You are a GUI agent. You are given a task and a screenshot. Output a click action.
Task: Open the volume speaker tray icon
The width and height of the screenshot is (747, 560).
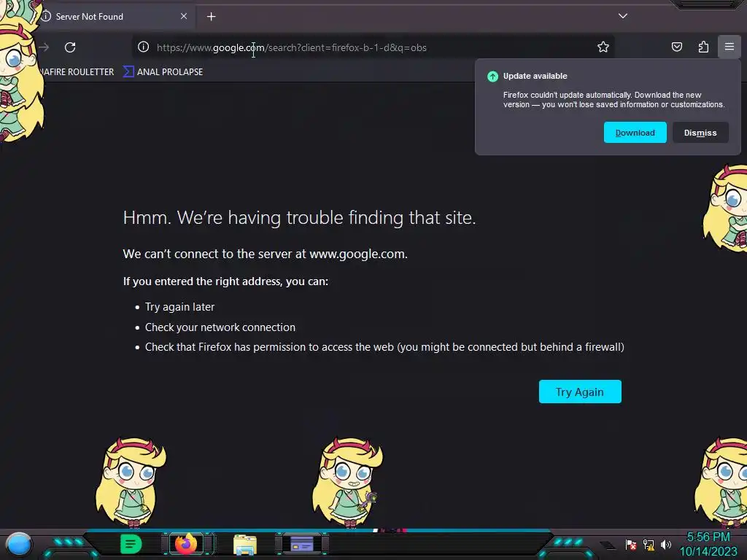click(x=665, y=545)
